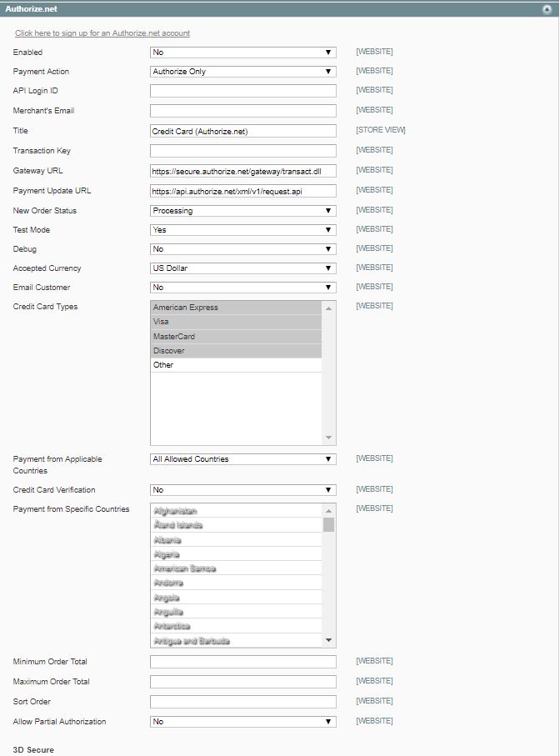The width and height of the screenshot is (560, 756).
Task: Select Visa in Credit Card Types
Action: pyautogui.click(x=236, y=322)
